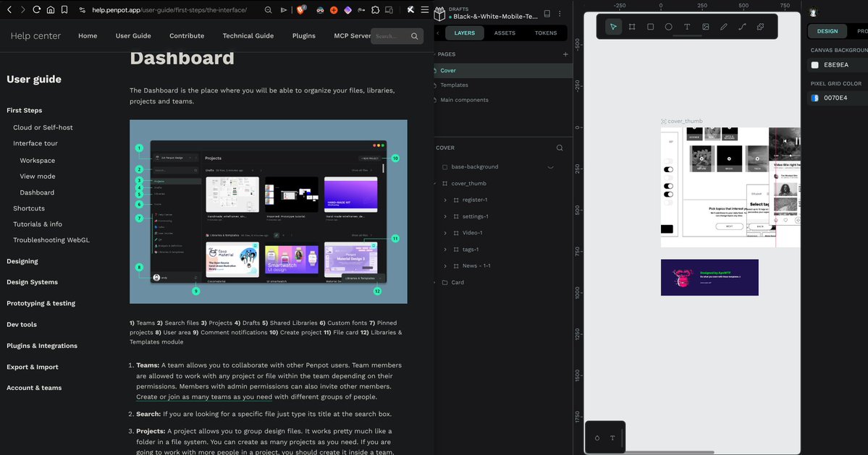Open the Troubleshooting WebGL link
868x455 pixels.
(51, 240)
